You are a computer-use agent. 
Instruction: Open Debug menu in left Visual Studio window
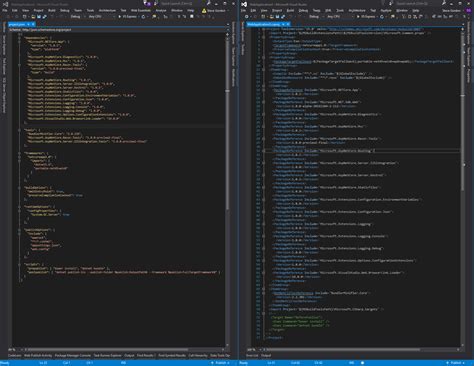65,11
